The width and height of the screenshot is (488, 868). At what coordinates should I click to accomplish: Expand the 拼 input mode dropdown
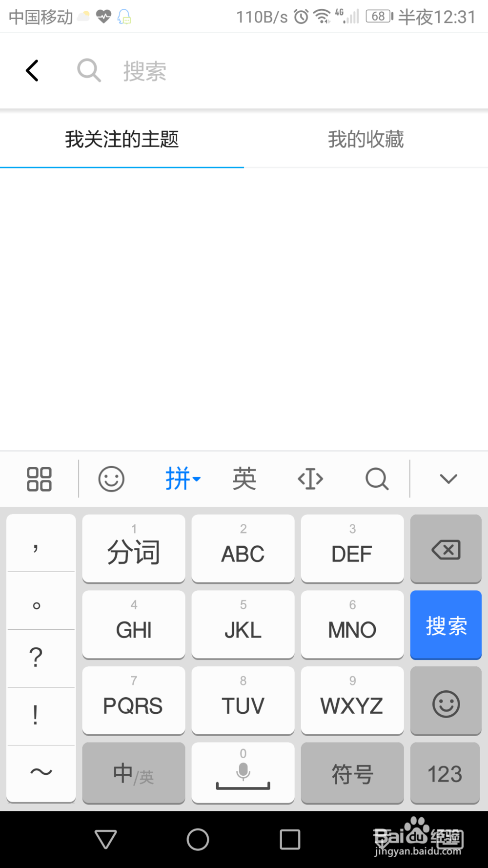[x=183, y=479]
